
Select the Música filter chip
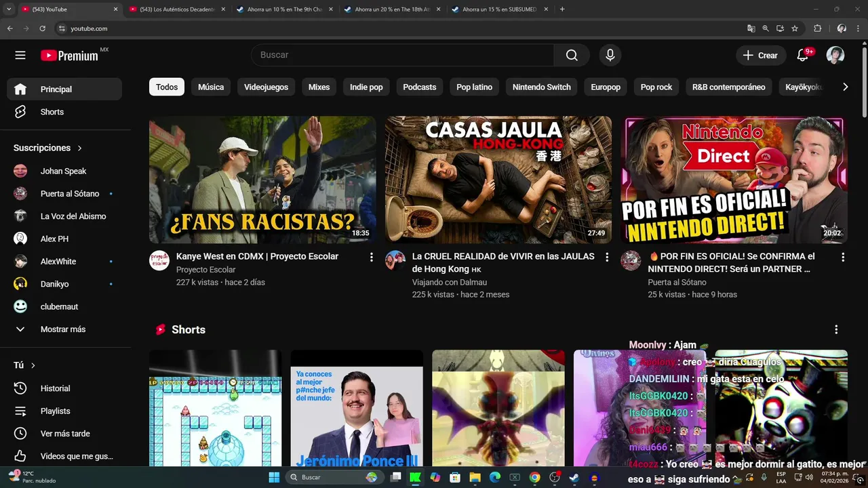click(211, 87)
